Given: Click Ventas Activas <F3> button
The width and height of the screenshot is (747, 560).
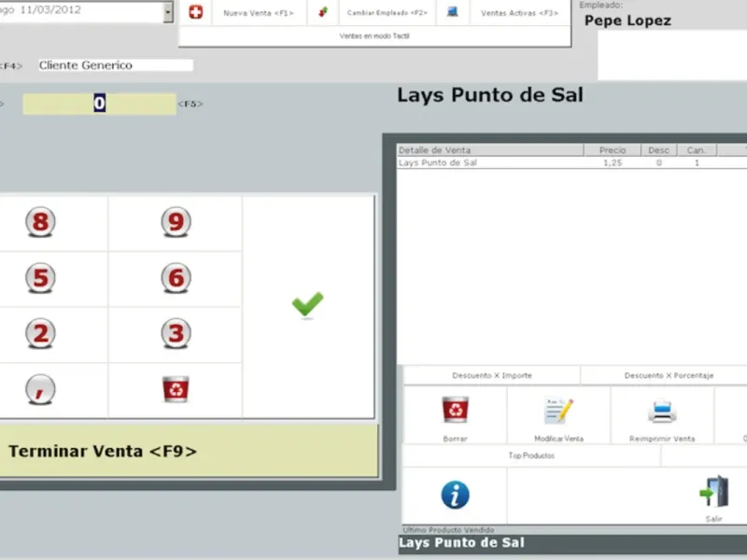Looking at the screenshot, I should (520, 13).
